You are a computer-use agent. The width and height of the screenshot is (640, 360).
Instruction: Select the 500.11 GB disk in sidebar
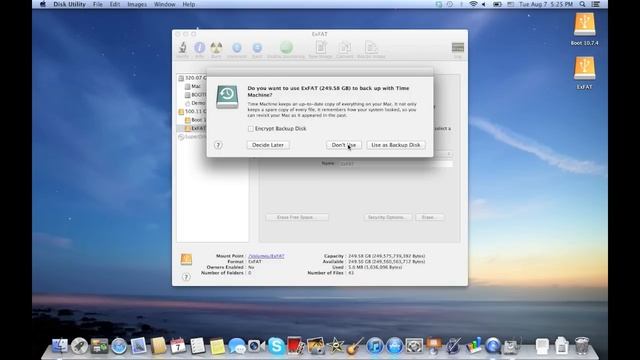tap(192, 111)
